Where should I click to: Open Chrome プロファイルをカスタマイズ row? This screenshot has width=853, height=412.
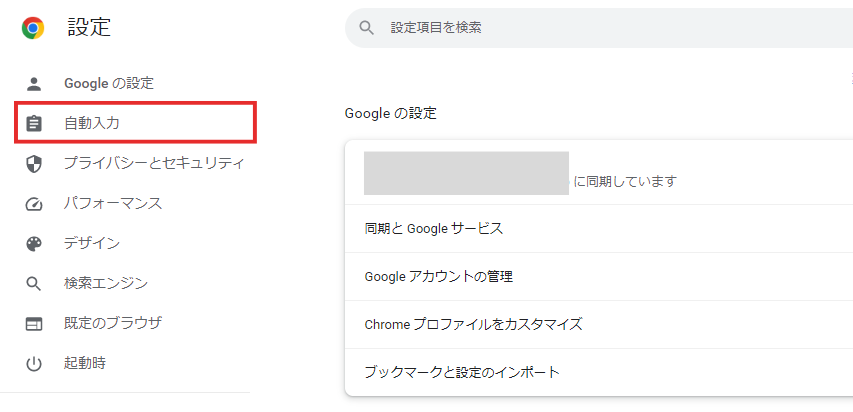[x=599, y=324]
